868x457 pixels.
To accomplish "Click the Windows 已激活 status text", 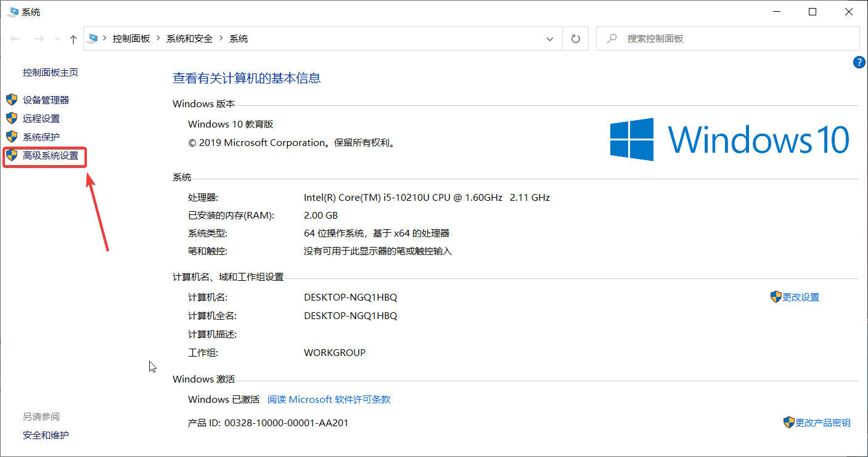I will (224, 399).
